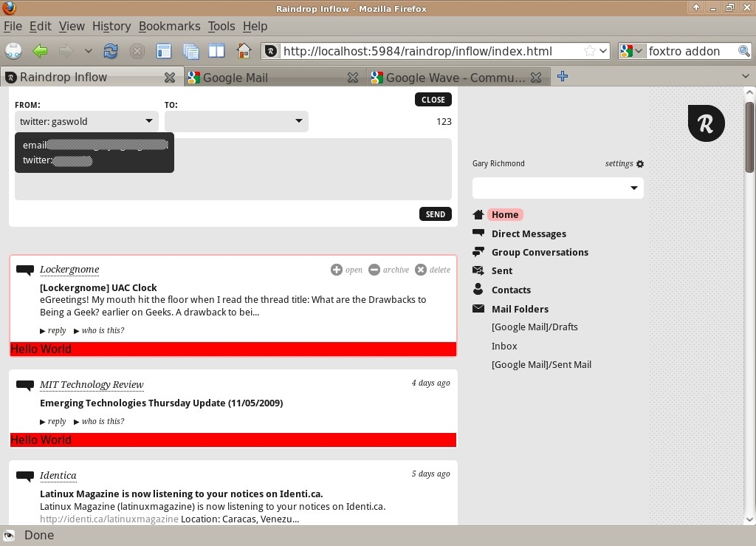The height and width of the screenshot is (546, 756).
Task: Click the speech bubble icon beside Identica
Action: (x=25, y=476)
